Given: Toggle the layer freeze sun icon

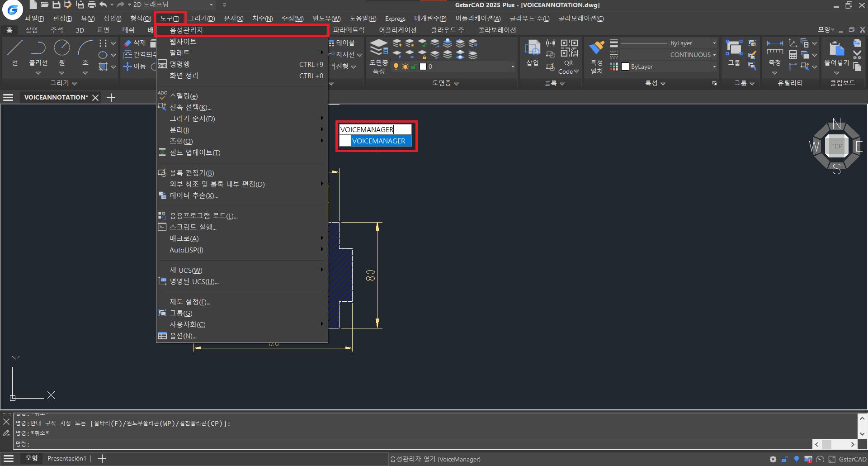Looking at the screenshot, I should 405,67.
